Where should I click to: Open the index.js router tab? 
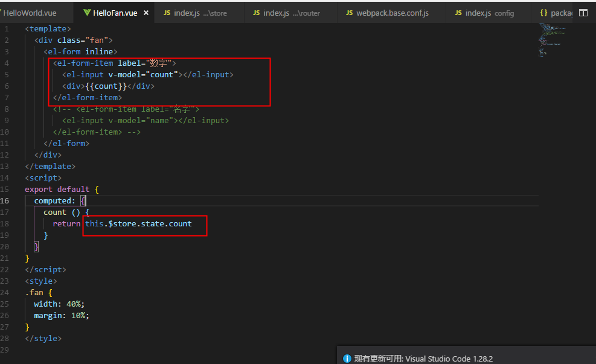[x=290, y=13]
